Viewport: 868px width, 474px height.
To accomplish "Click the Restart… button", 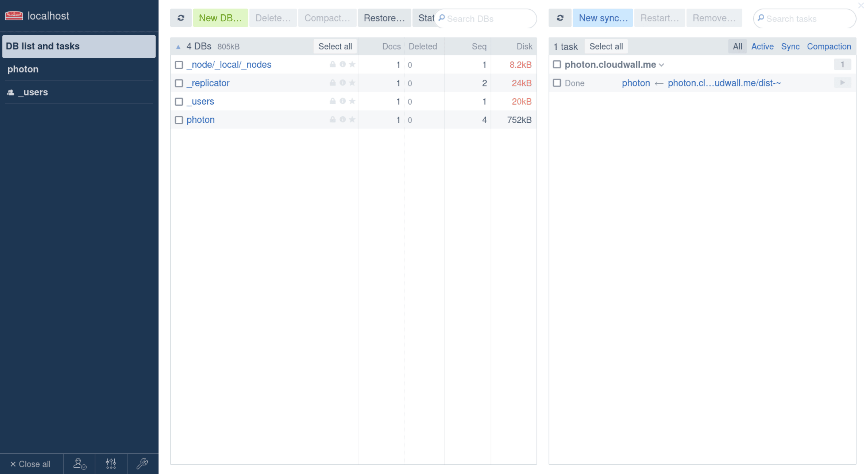I will coord(659,18).
